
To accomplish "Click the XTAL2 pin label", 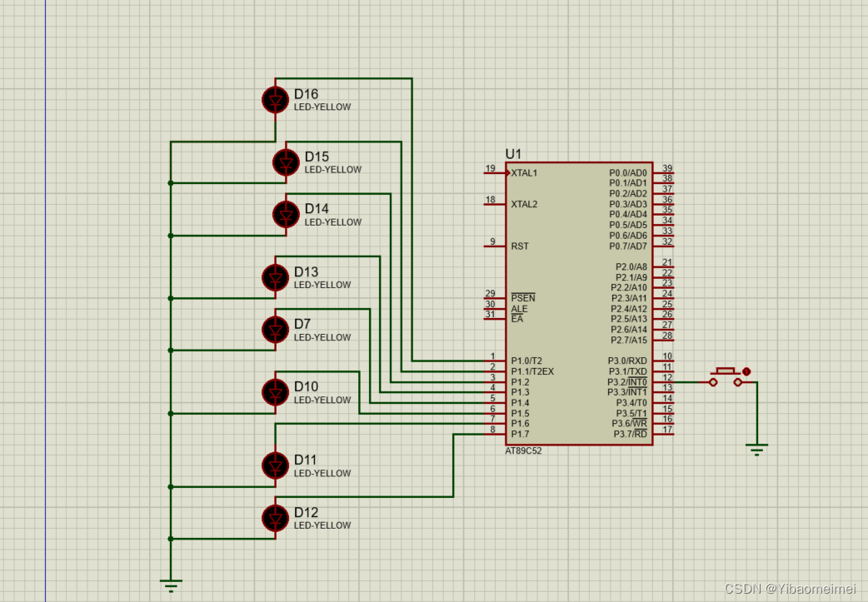I will [524, 204].
